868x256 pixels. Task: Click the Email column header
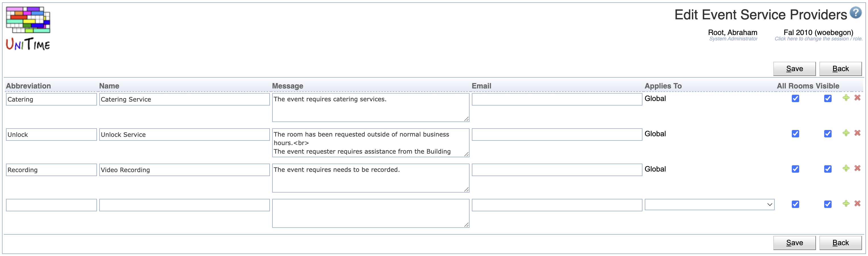tap(481, 86)
